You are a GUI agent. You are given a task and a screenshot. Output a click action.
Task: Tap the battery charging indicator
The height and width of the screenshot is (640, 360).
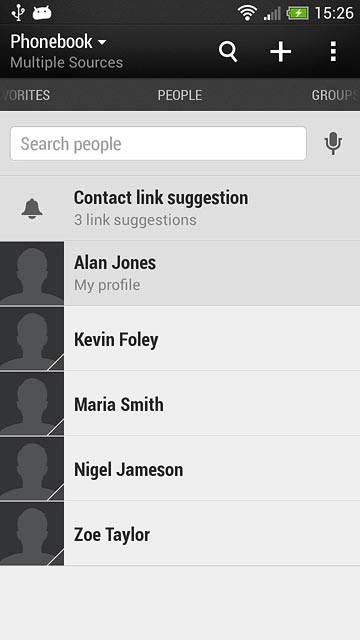pyautogui.click(x=298, y=13)
